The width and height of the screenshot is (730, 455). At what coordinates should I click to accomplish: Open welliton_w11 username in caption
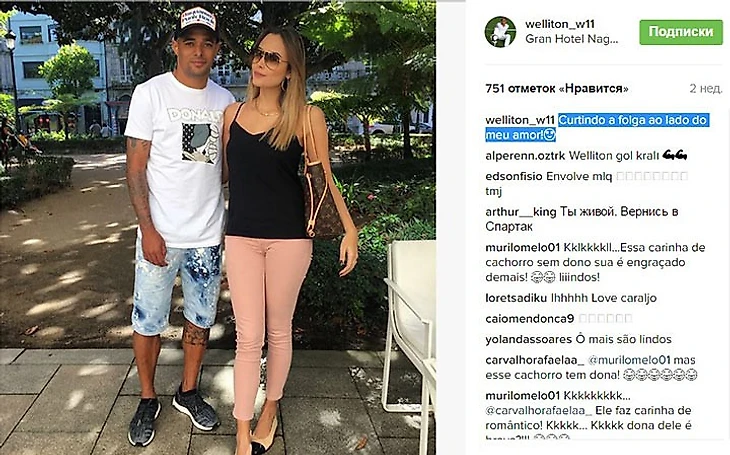520,120
